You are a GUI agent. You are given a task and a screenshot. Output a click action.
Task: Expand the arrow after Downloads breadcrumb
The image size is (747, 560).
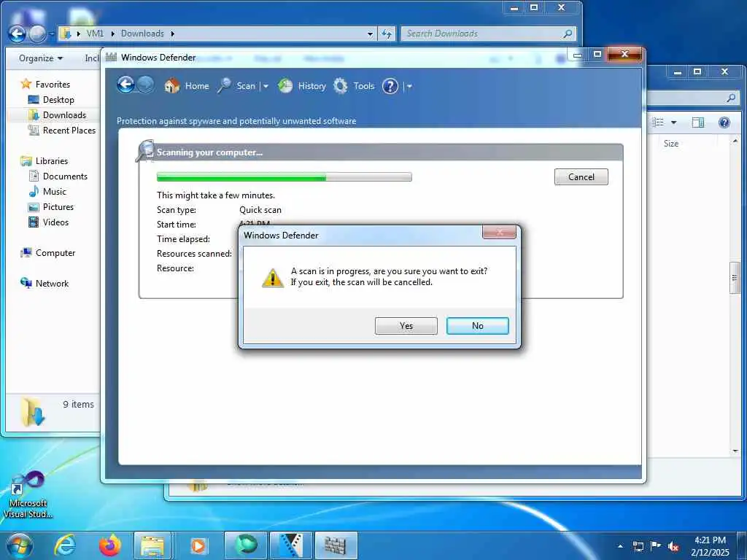[x=172, y=34]
